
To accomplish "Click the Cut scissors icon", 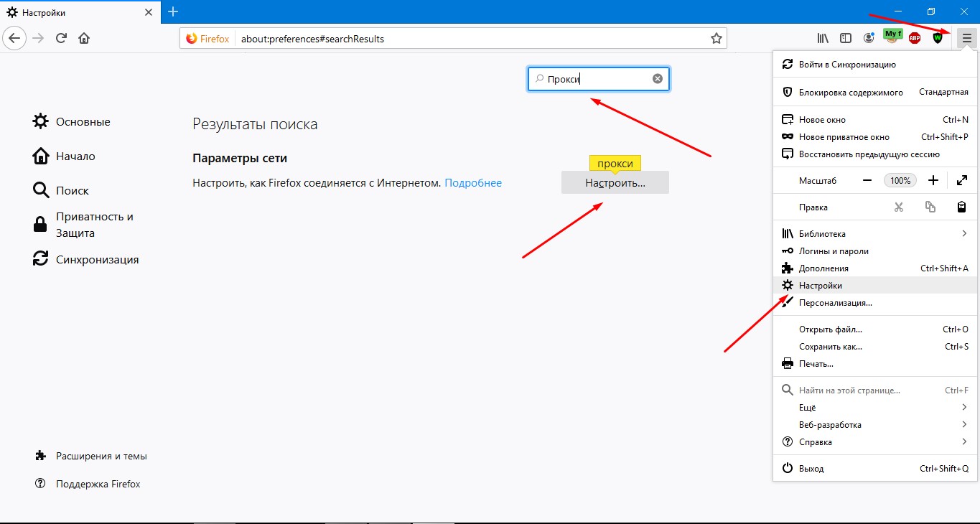I will (898, 207).
